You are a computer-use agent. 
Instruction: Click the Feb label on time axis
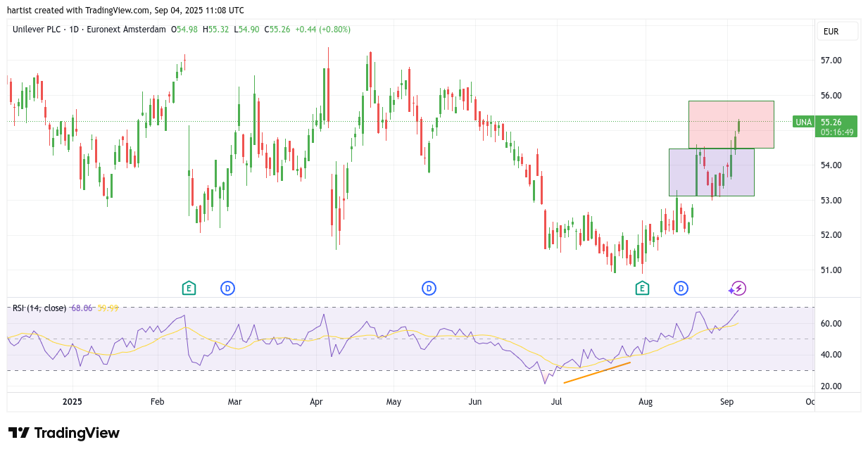[x=157, y=402]
